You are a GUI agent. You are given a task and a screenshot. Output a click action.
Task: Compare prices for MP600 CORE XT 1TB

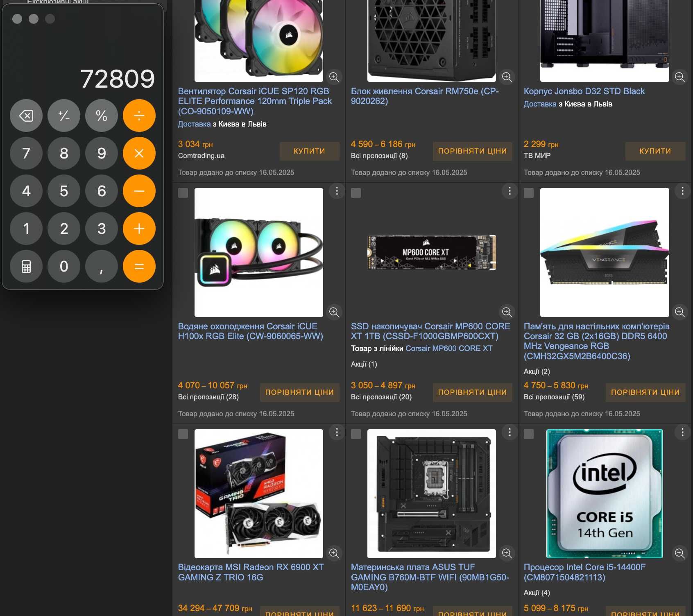pos(472,392)
